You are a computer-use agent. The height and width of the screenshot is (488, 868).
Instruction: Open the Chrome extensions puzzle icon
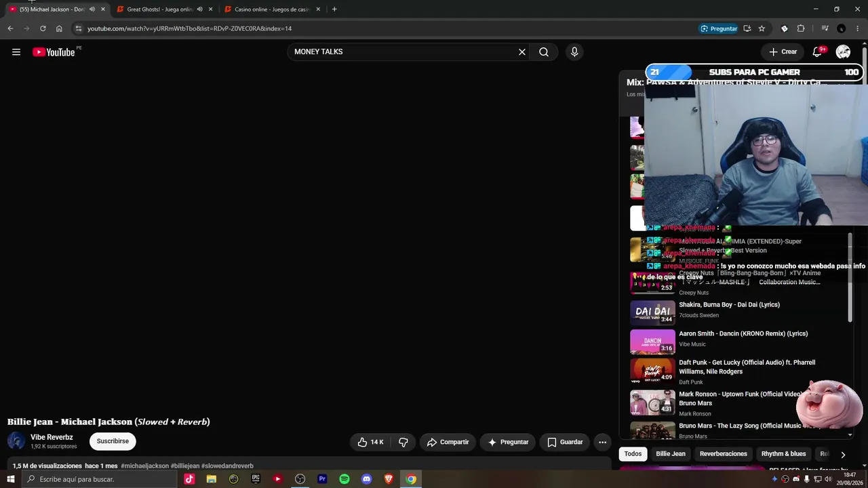[801, 28]
